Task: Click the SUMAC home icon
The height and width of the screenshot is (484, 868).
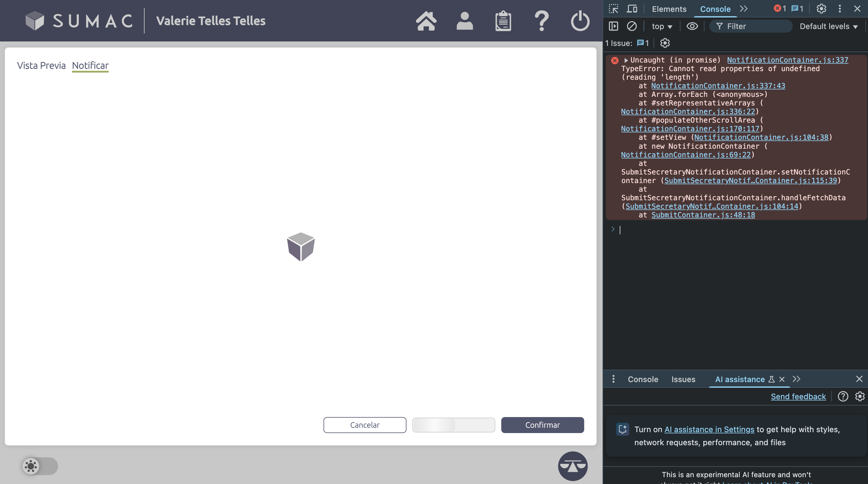Action: tap(426, 21)
